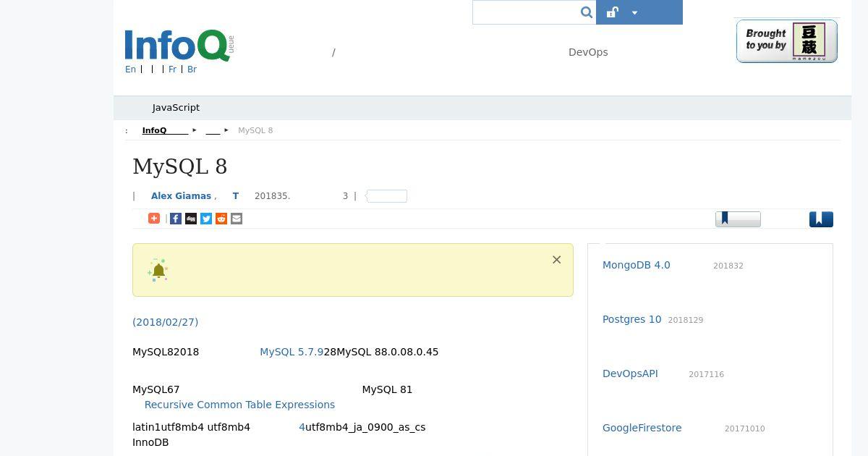Click the read later bookmark button
868x456 pixels.
738,219
